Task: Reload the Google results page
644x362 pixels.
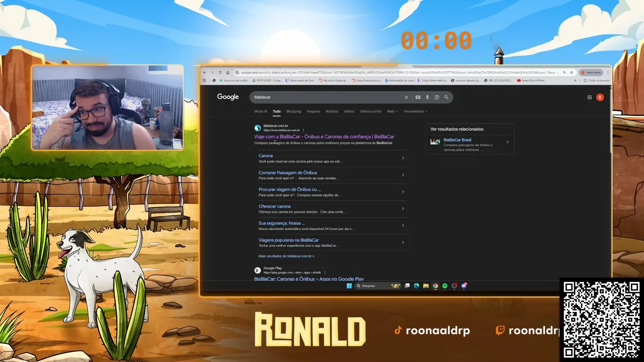Action: pos(220,72)
